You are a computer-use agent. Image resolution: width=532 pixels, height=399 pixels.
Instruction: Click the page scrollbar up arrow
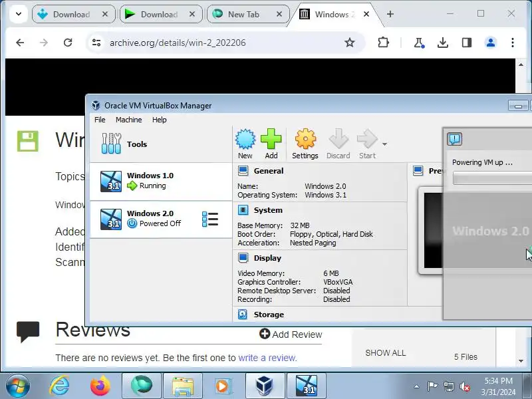(521, 64)
